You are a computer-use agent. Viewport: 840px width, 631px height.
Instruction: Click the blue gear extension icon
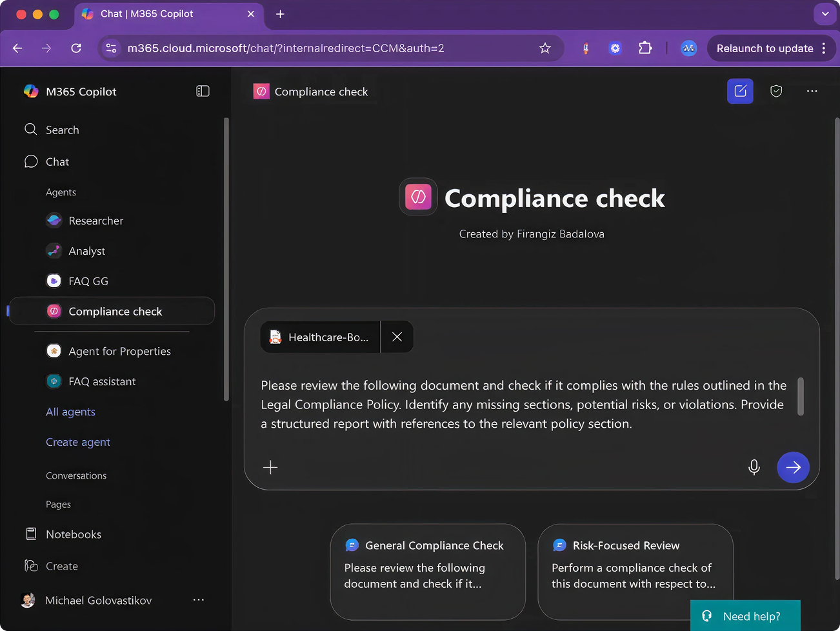point(615,48)
